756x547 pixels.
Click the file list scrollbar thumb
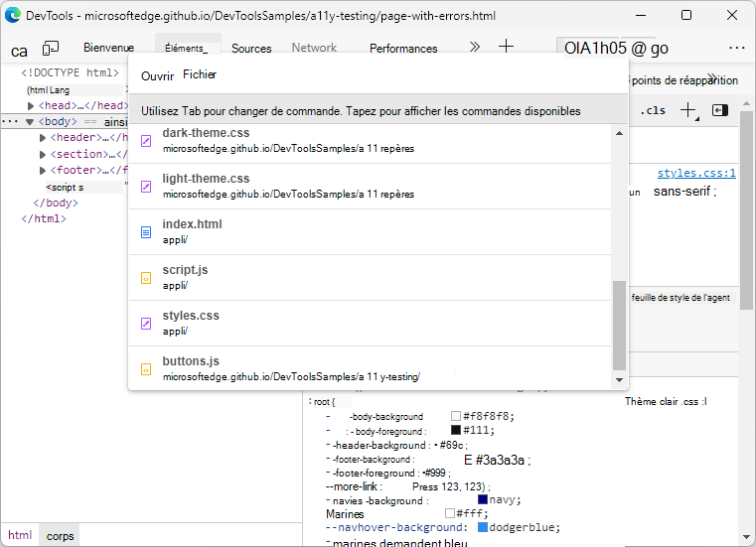point(620,326)
